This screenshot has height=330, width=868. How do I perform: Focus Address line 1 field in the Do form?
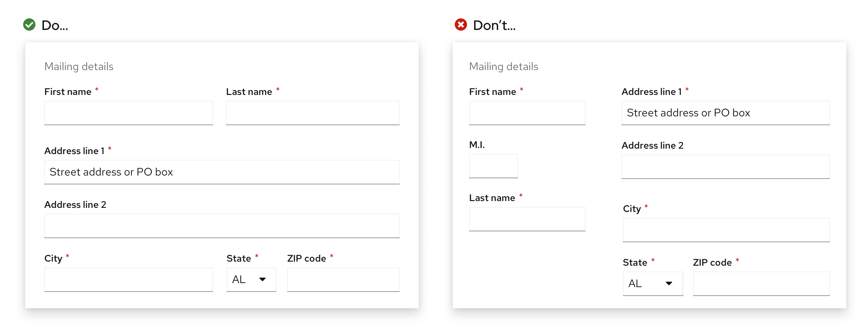tap(222, 172)
